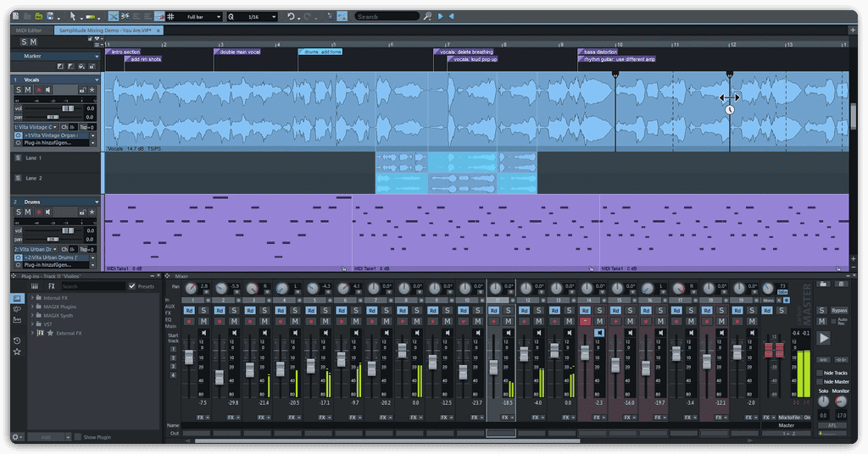Click the Rd button on mixer channel 1
This screenshot has height=454, width=868.
pos(189,310)
